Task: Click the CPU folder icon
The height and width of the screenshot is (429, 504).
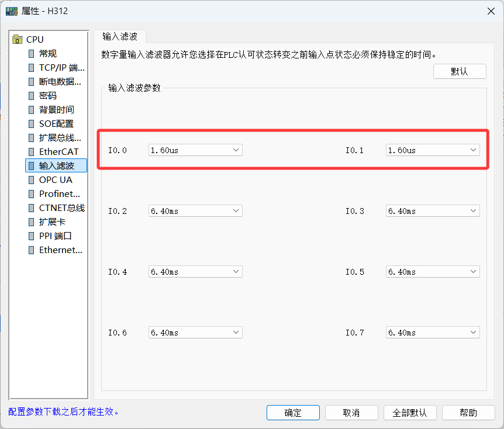Action: coord(18,39)
